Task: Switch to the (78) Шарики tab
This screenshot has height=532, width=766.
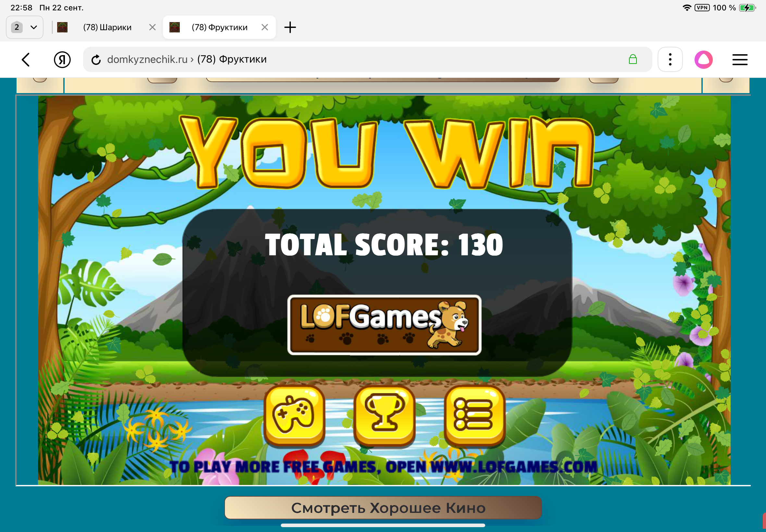Action: [x=107, y=27]
